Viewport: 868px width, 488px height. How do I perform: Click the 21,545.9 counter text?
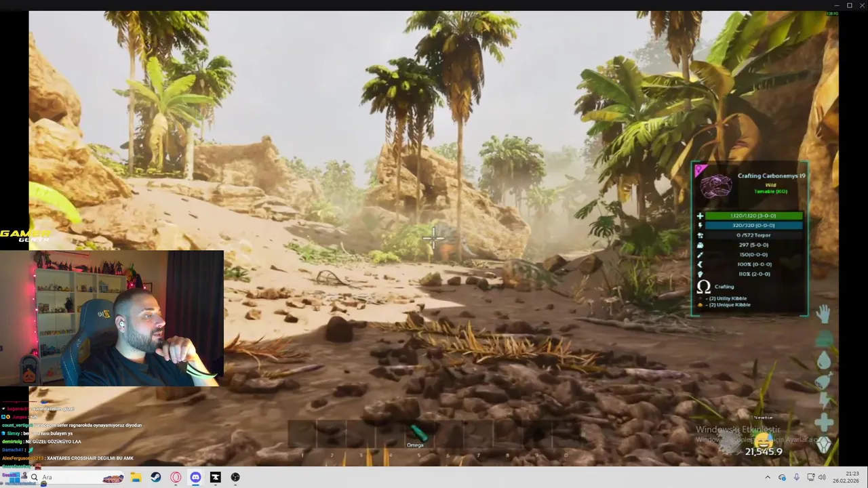[x=764, y=451]
